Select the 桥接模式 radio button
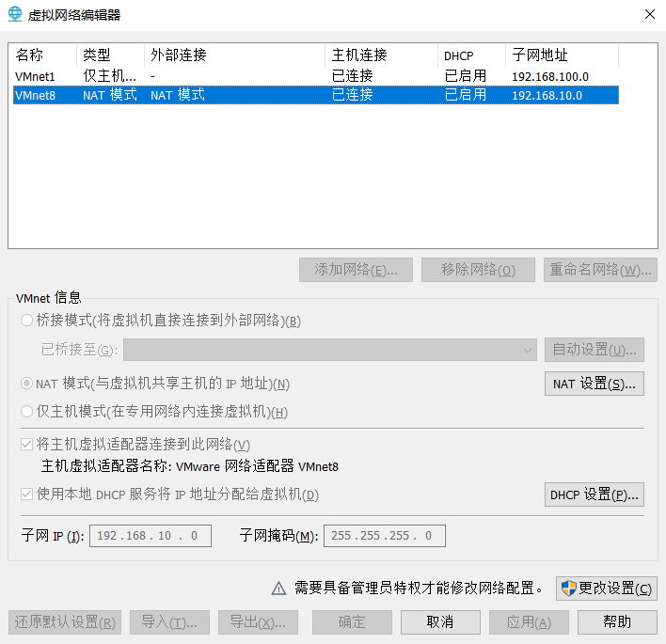The height and width of the screenshot is (644, 666). (26, 321)
